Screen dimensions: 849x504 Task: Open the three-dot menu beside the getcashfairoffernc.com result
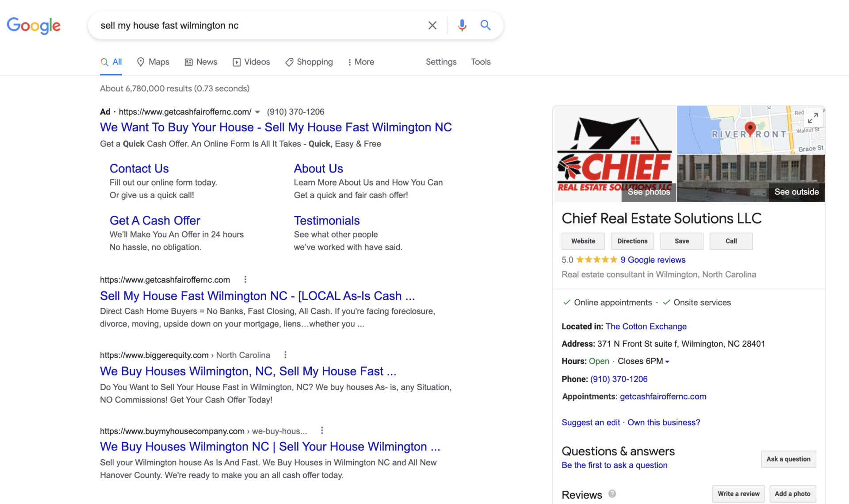pyautogui.click(x=245, y=279)
